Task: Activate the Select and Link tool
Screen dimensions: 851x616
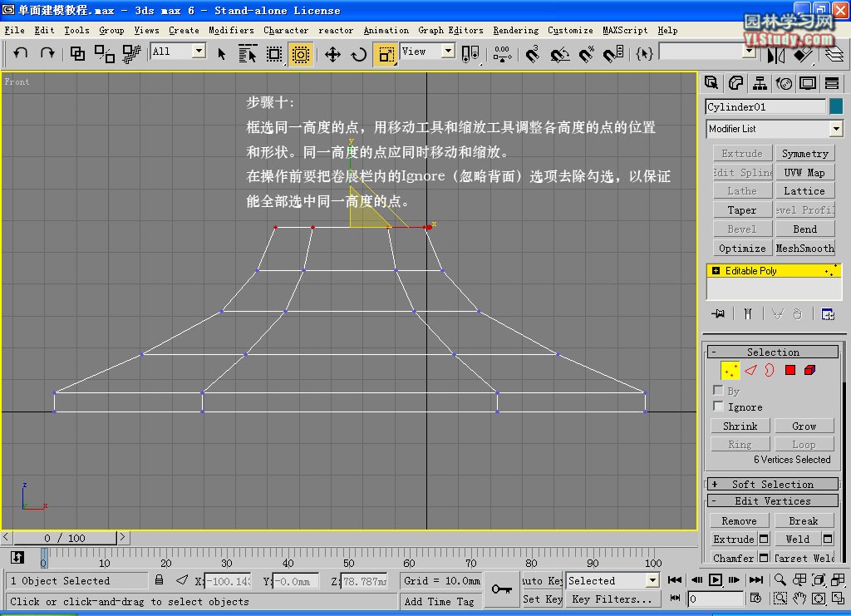Action: tap(77, 53)
